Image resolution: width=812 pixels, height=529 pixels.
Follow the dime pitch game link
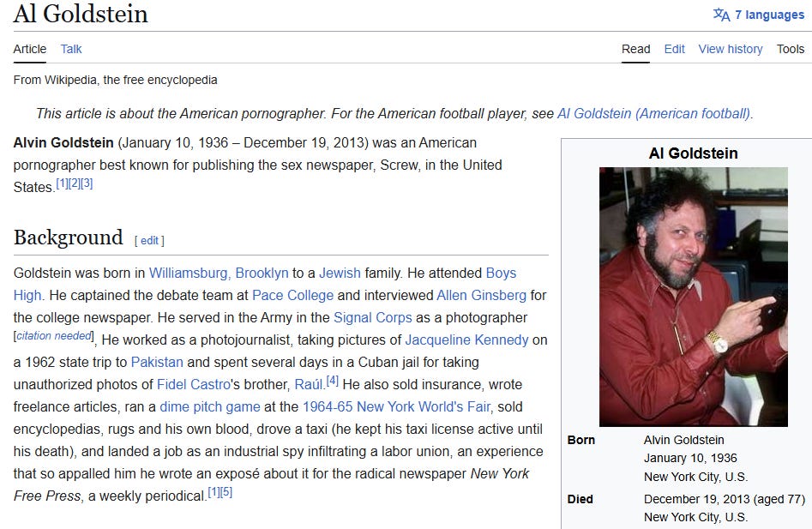[x=210, y=406]
